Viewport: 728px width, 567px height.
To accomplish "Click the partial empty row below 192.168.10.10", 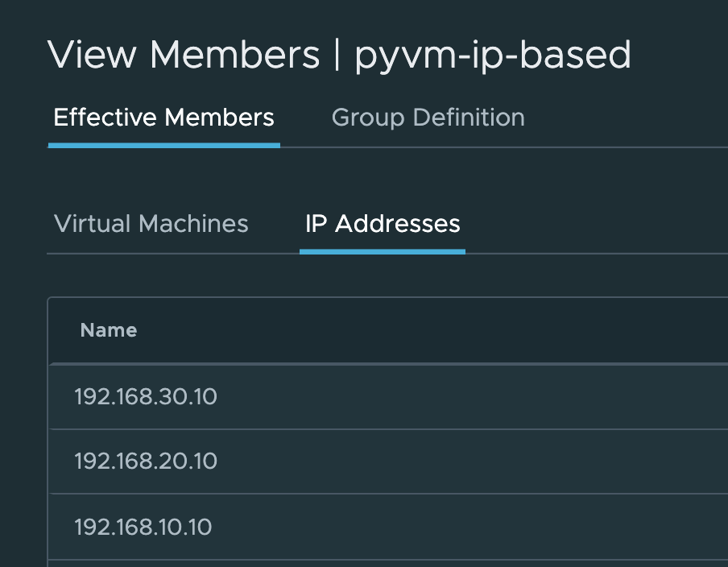I will tap(387, 563).
